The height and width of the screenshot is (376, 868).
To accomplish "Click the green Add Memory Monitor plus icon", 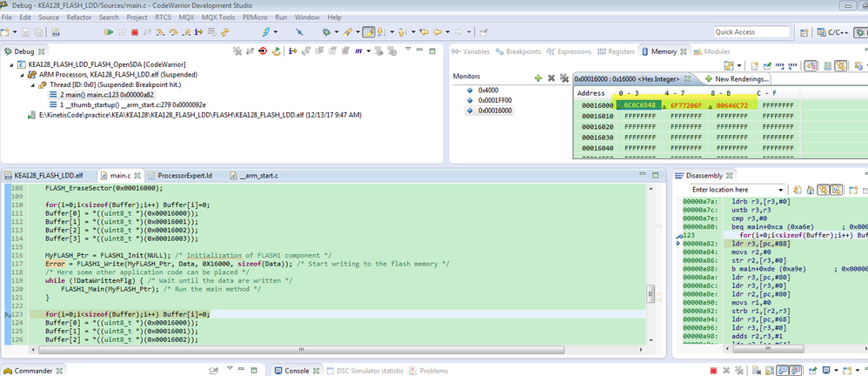I will click(x=538, y=77).
